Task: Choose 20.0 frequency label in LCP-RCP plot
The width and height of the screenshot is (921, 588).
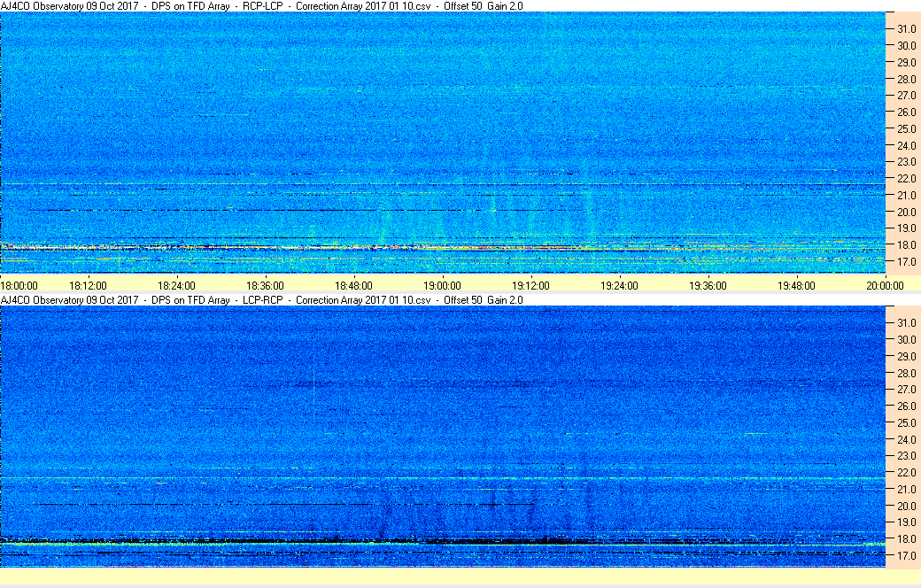Action: 906,506
